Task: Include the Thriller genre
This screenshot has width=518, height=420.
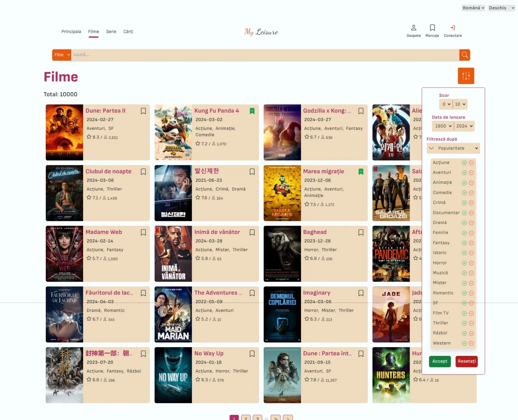Action: (464, 323)
